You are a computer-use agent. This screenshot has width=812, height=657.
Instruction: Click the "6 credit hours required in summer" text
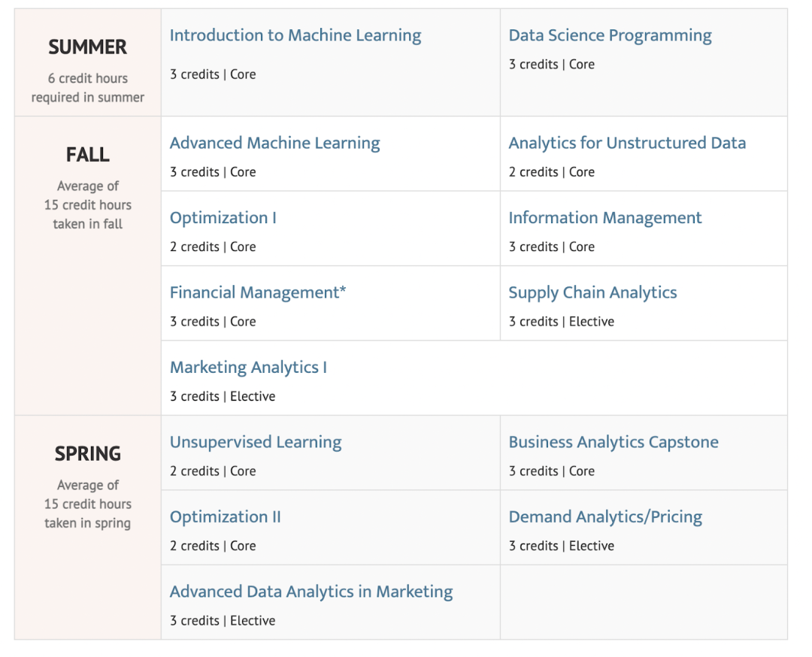(87, 88)
